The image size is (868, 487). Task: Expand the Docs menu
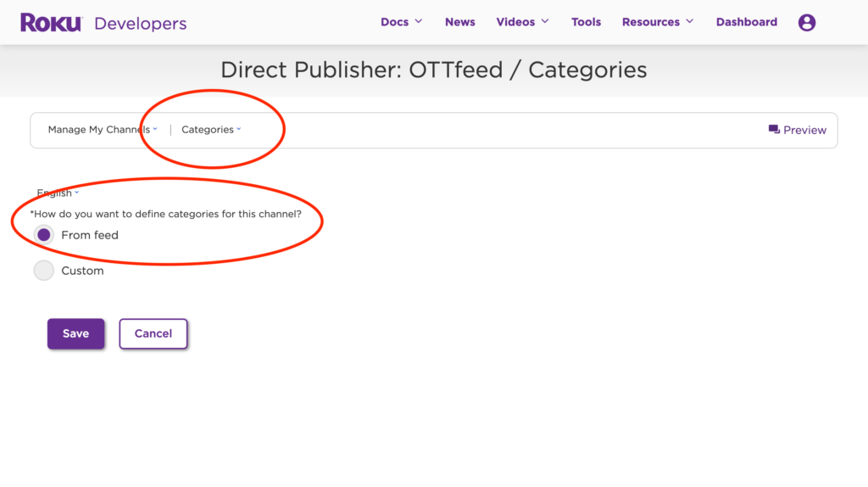(x=401, y=22)
